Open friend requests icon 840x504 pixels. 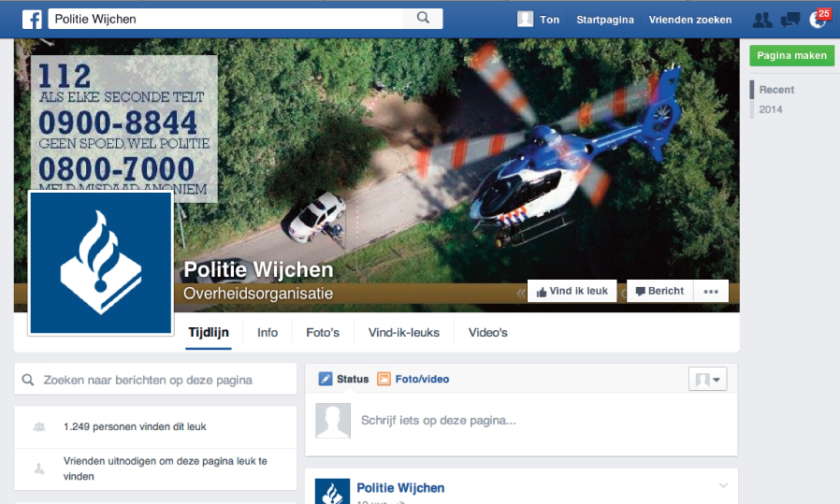pos(762,20)
